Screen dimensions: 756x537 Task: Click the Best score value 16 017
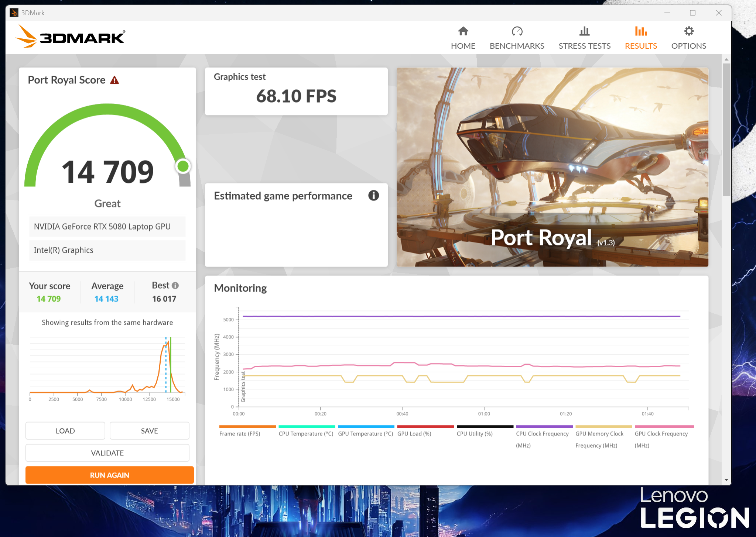click(164, 299)
